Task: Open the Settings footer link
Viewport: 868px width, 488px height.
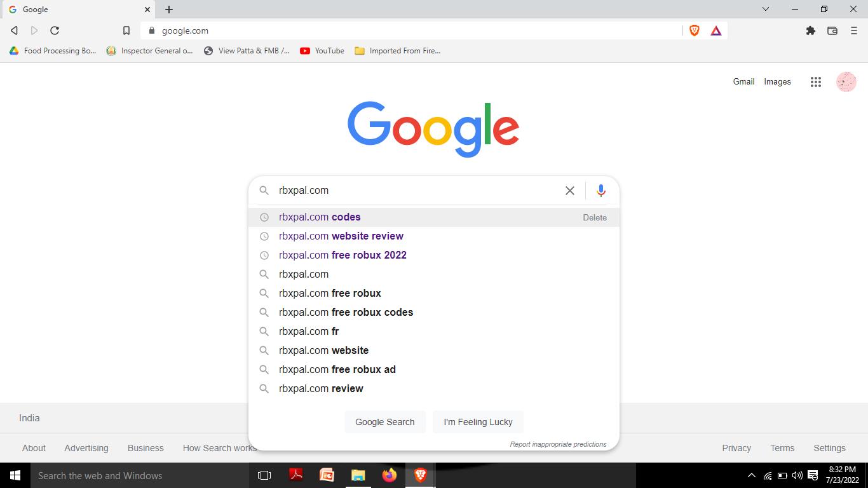Action: click(x=829, y=448)
